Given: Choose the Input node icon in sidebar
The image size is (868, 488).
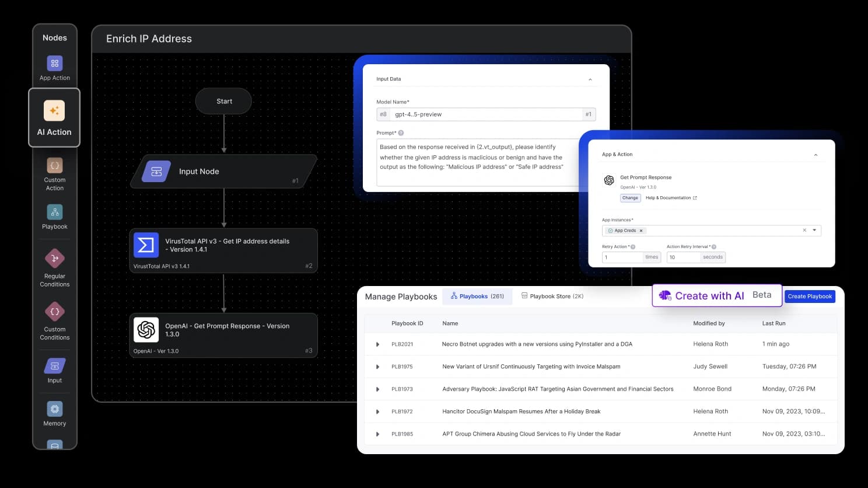Looking at the screenshot, I should point(55,366).
